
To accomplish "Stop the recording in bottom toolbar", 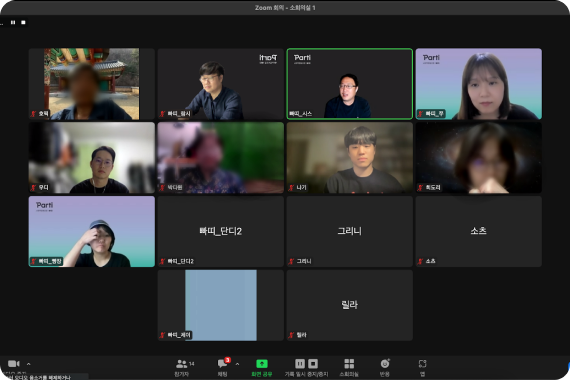I will (313, 364).
